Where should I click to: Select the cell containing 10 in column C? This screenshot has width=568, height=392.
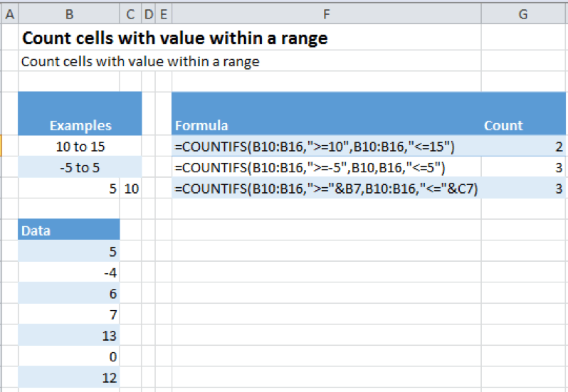point(131,189)
